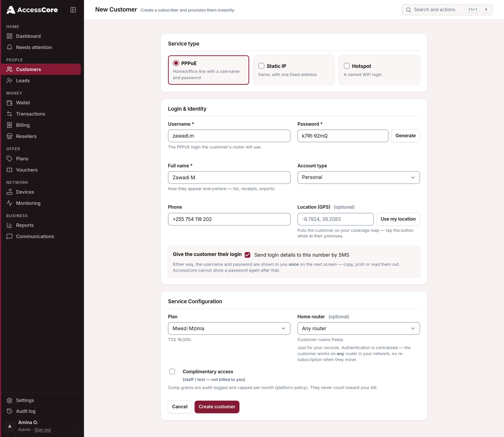Click the Transactions arrows icon

[x=9, y=114]
